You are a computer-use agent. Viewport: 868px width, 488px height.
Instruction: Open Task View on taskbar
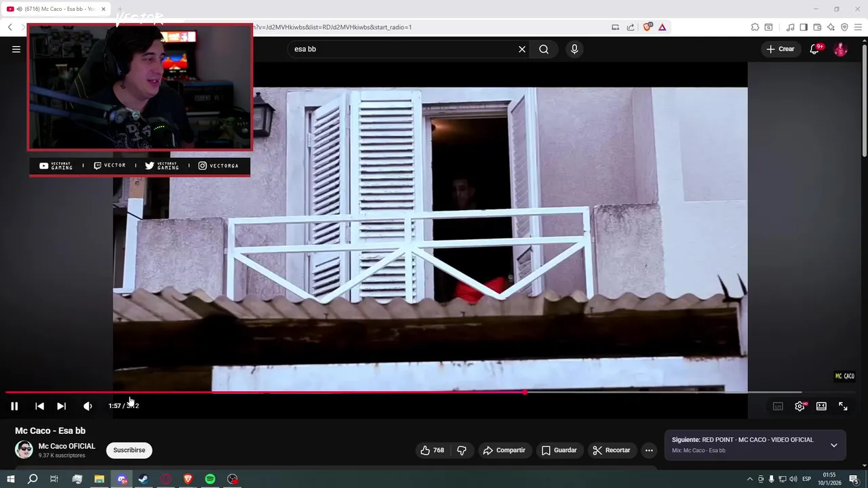[54, 479]
